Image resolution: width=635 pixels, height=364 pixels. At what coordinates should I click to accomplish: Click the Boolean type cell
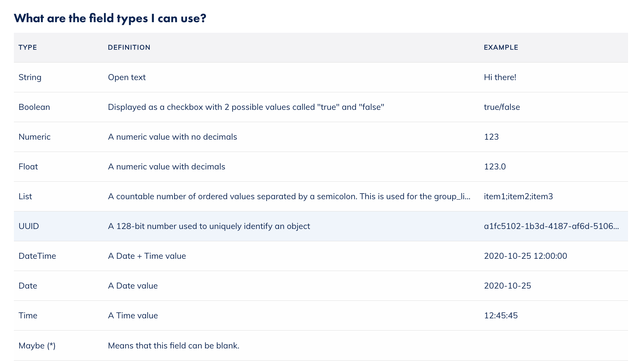tap(34, 107)
